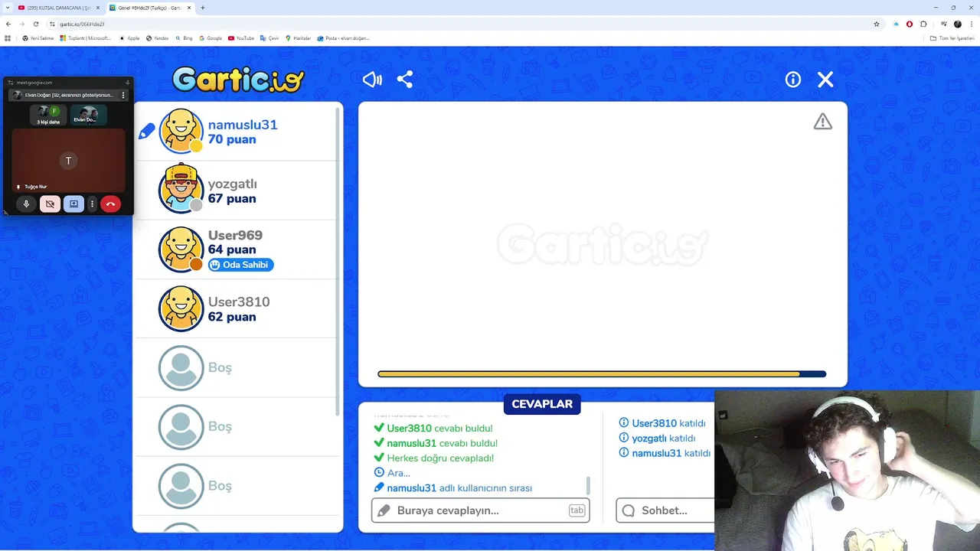Screen dimensions: 980x551
Task: Click the Oda Sahibi badge
Action: pyautogui.click(x=240, y=265)
